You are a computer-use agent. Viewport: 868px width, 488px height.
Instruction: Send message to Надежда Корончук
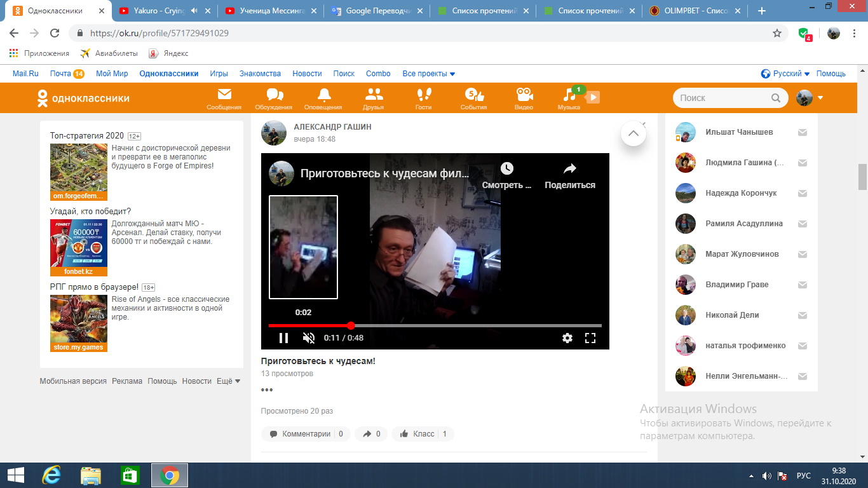pyautogui.click(x=803, y=193)
